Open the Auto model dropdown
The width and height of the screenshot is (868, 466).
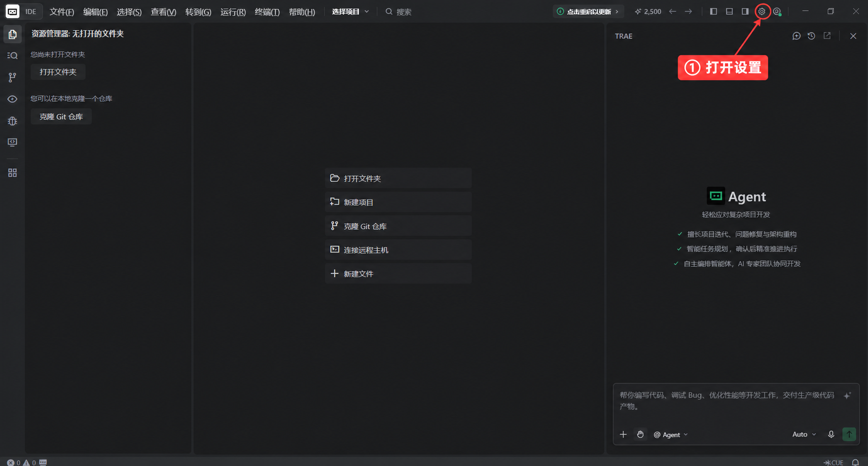tap(804, 434)
